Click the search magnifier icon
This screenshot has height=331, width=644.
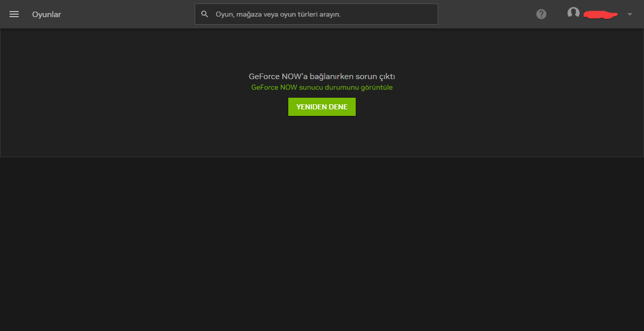pos(205,14)
